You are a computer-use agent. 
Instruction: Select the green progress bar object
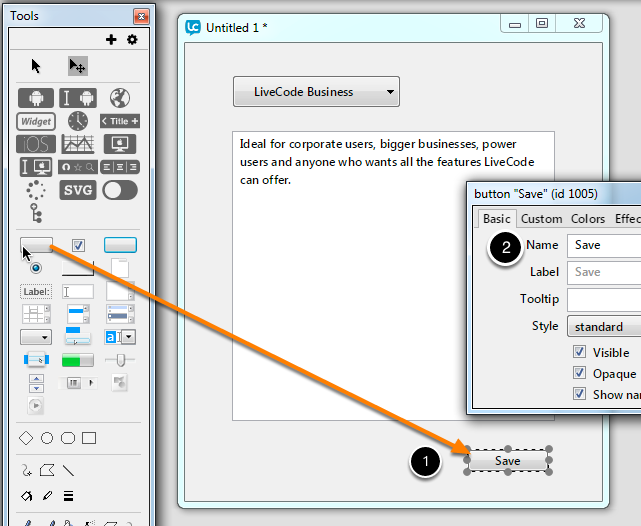point(78,360)
